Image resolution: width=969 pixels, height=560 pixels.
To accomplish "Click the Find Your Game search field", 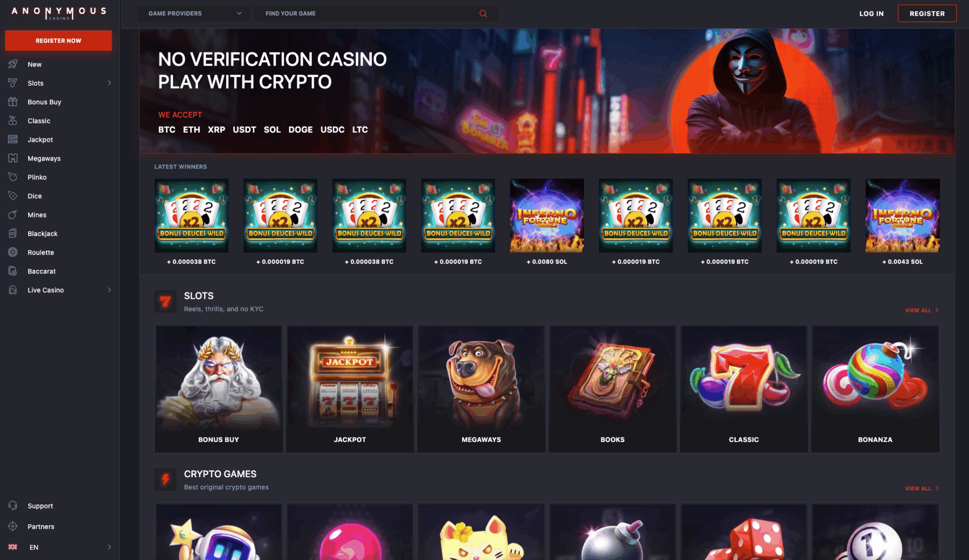I will point(371,14).
